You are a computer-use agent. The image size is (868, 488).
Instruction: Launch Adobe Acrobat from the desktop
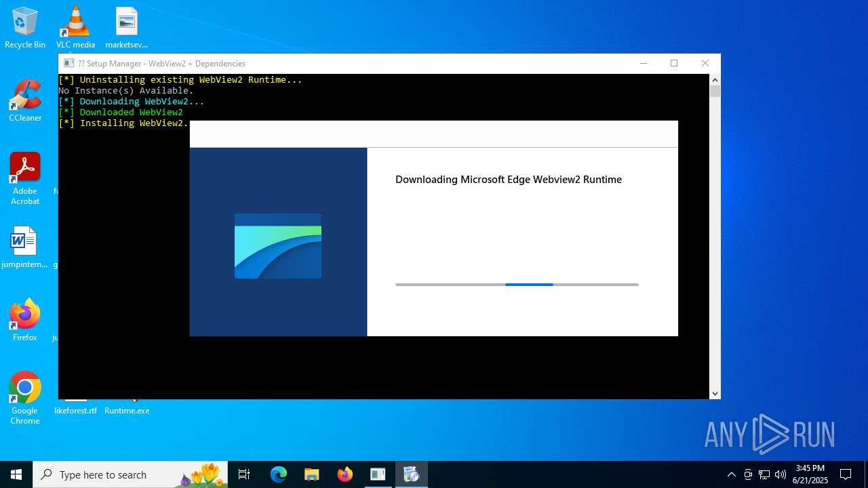point(25,179)
